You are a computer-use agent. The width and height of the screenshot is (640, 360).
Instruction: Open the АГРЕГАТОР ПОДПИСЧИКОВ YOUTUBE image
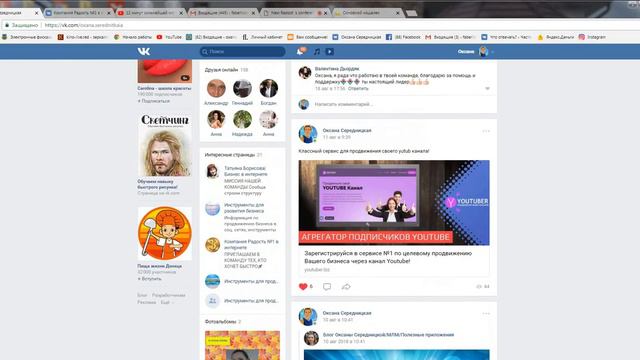pyautogui.click(x=394, y=202)
